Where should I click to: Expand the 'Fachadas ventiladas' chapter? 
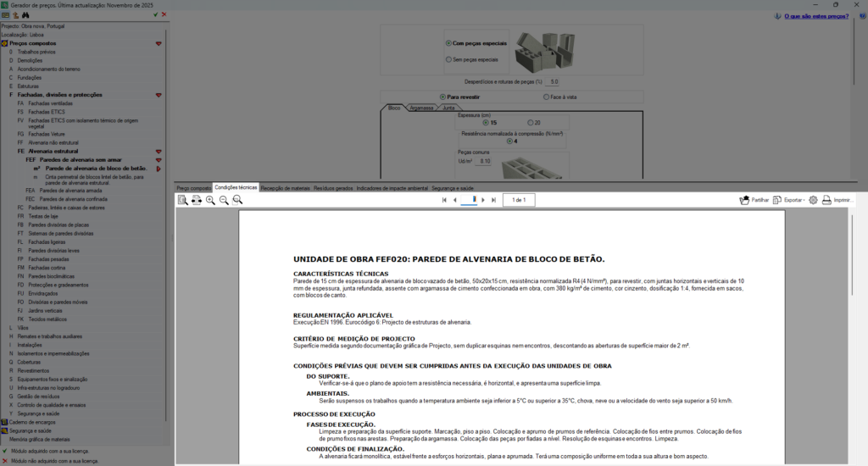[50, 103]
